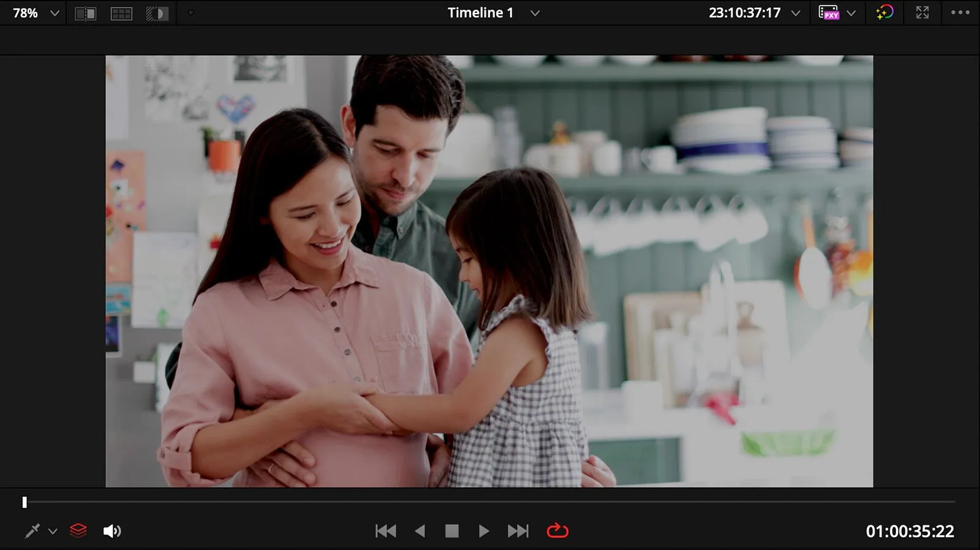Jump to the previous clip

386,531
